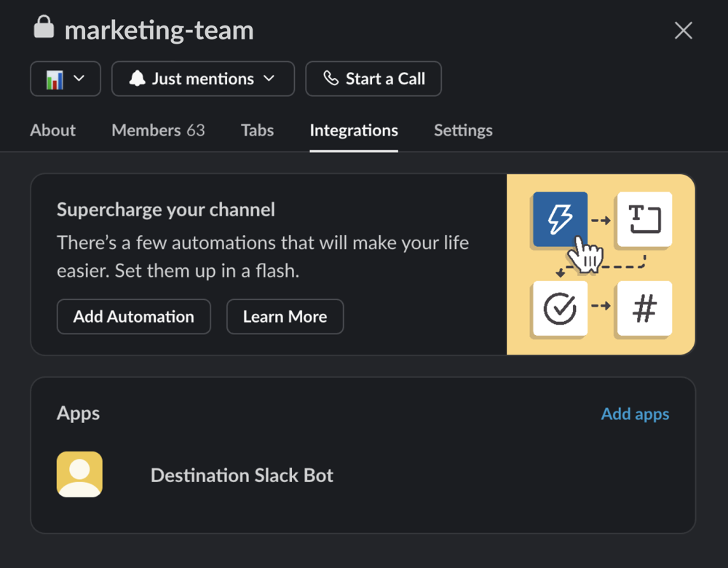
Task: Select the About tab
Action: 52,130
